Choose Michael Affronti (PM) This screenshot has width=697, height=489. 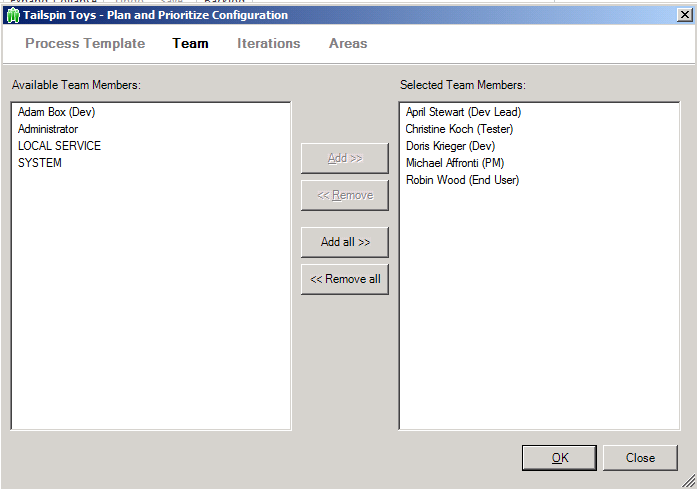[x=455, y=163]
